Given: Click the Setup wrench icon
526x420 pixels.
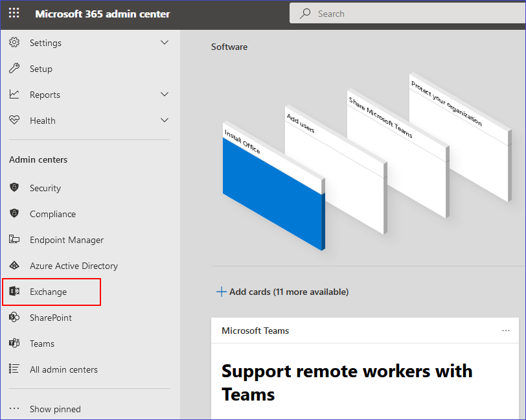Looking at the screenshot, I should click(x=14, y=69).
